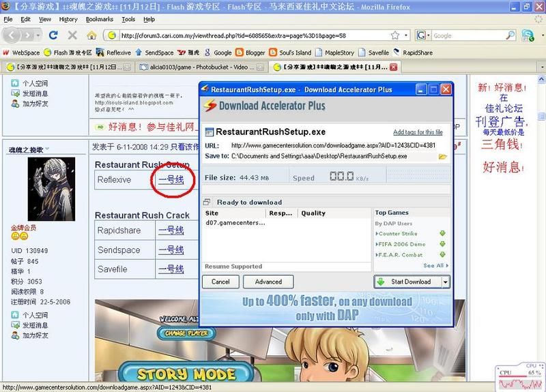
Task: Click the Add tags for this file link
Action: (418, 132)
